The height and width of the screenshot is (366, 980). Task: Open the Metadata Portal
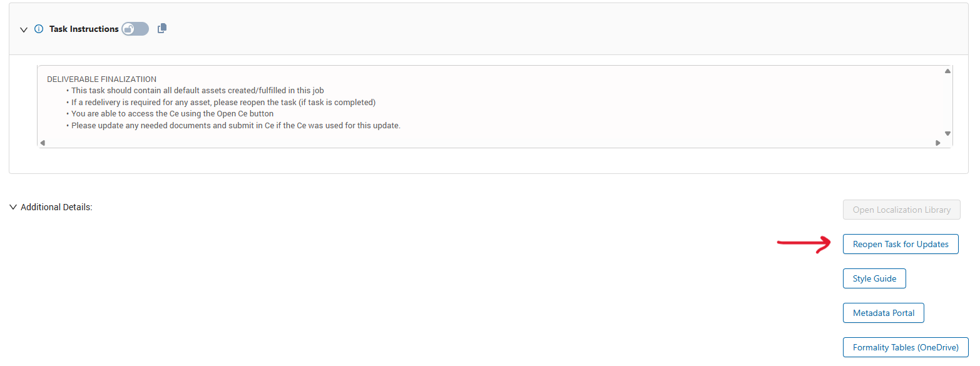(884, 313)
